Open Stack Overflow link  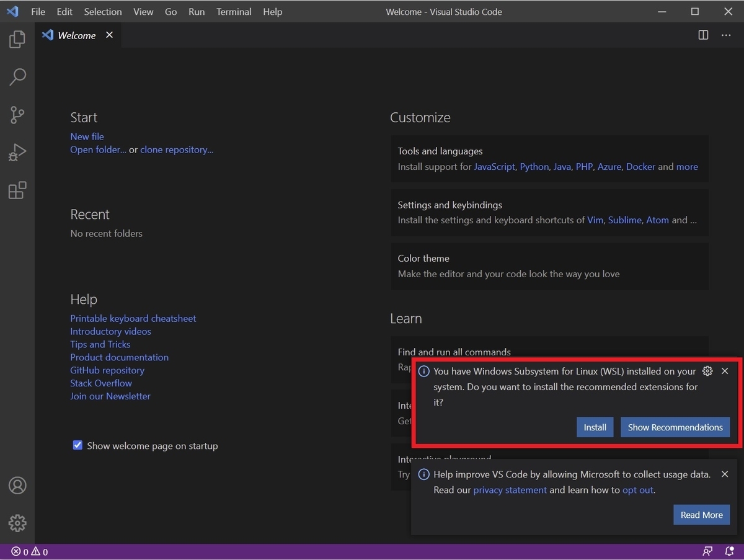101,383
